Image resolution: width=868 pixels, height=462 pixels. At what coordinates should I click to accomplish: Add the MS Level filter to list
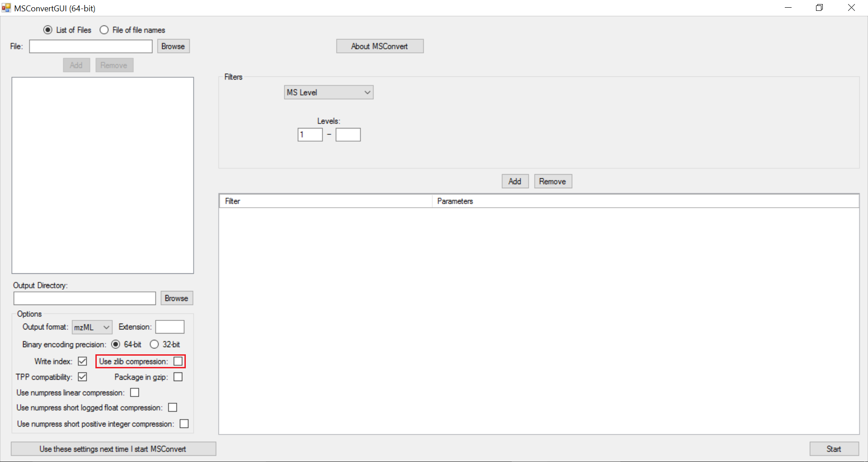[515, 181]
